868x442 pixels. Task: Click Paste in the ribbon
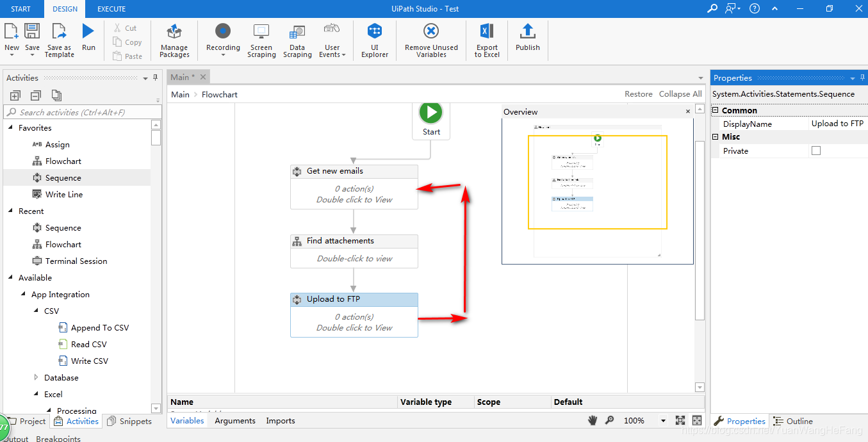coord(127,56)
